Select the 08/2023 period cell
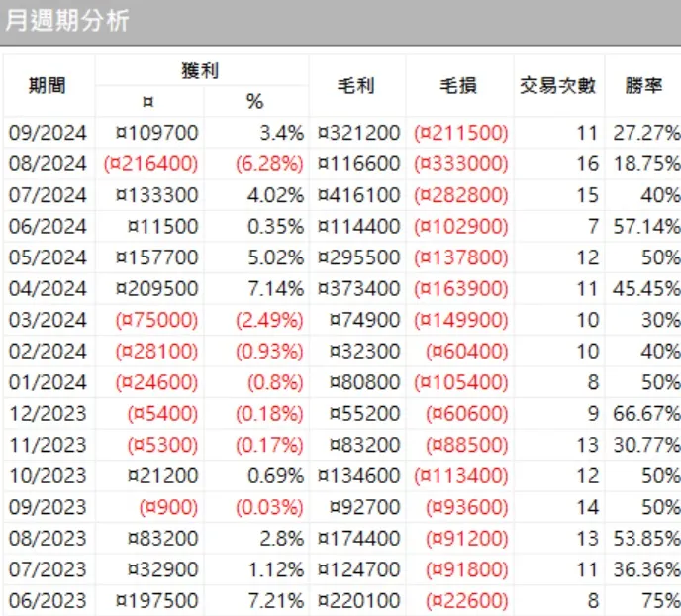 (x=48, y=539)
